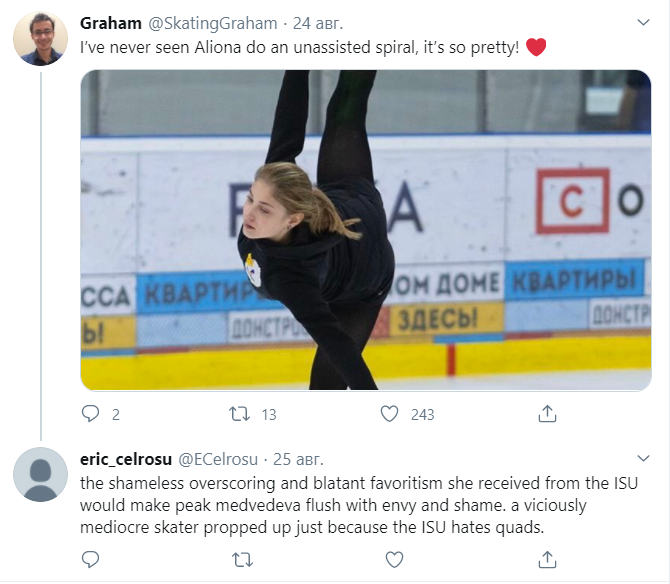Reply to Graham's tweet
The image size is (670, 584).
(91, 413)
